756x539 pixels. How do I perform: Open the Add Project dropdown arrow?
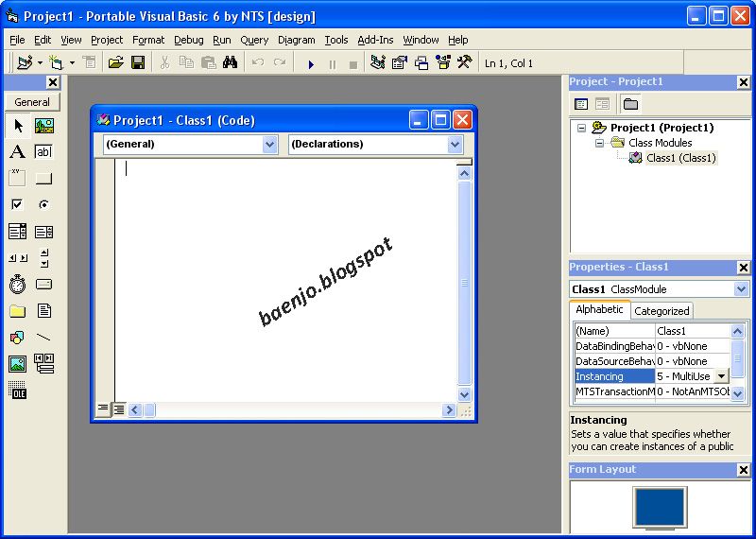coord(40,62)
